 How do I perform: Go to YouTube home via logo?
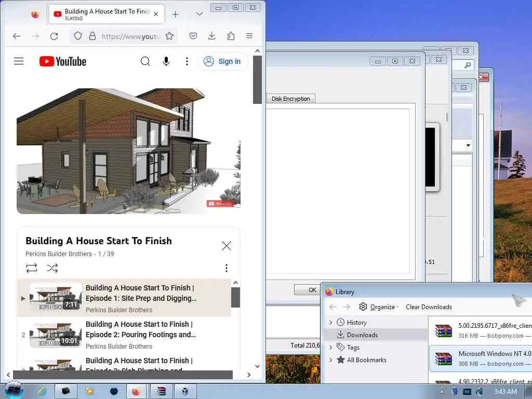point(63,61)
